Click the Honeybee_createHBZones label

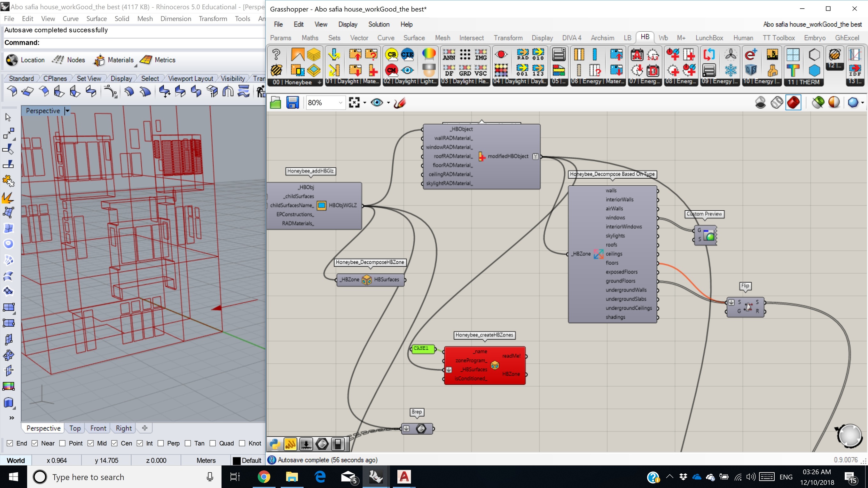484,335
